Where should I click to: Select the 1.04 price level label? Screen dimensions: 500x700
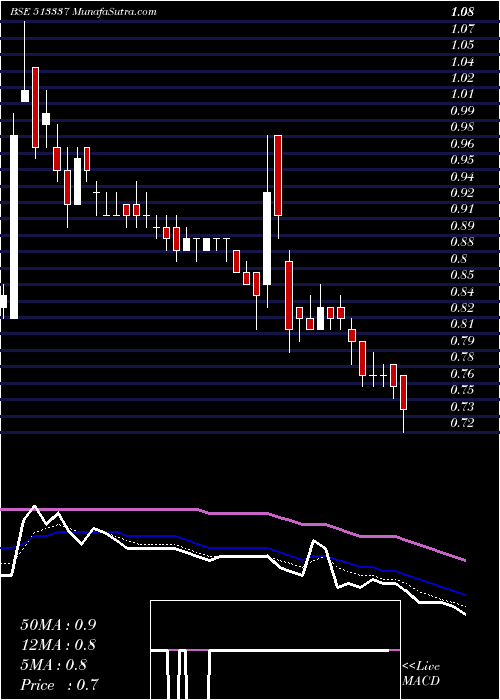point(462,61)
